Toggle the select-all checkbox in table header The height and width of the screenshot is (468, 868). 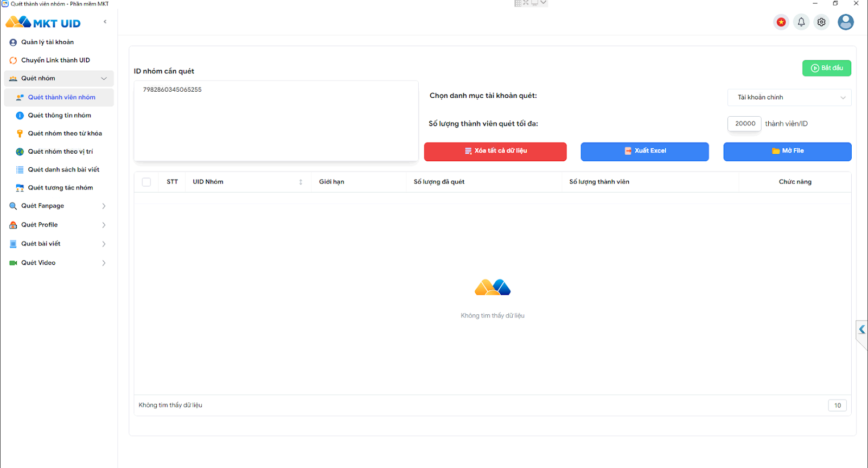point(146,182)
